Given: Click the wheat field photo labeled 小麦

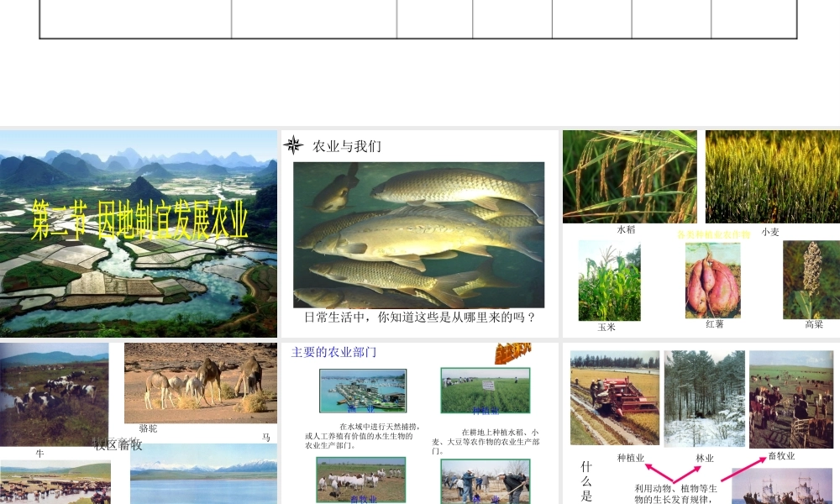Looking at the screenshot, I should 773,176.
